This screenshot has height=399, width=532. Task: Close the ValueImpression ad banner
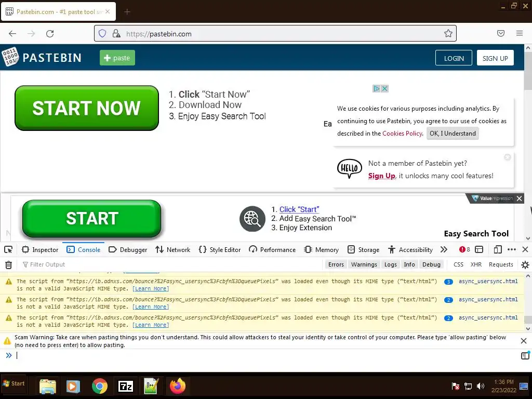(x=519, y=198)
